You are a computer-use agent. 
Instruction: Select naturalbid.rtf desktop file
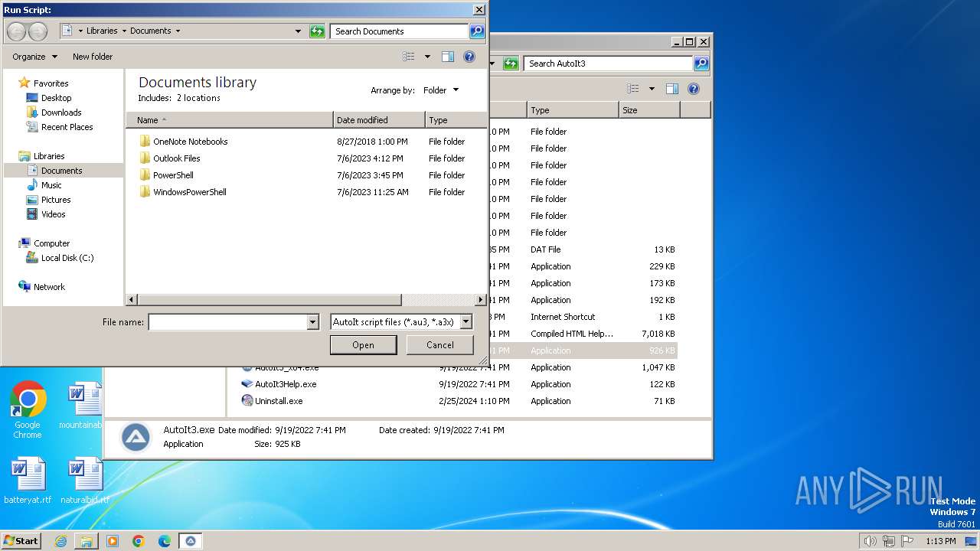[x=84, y=481]
